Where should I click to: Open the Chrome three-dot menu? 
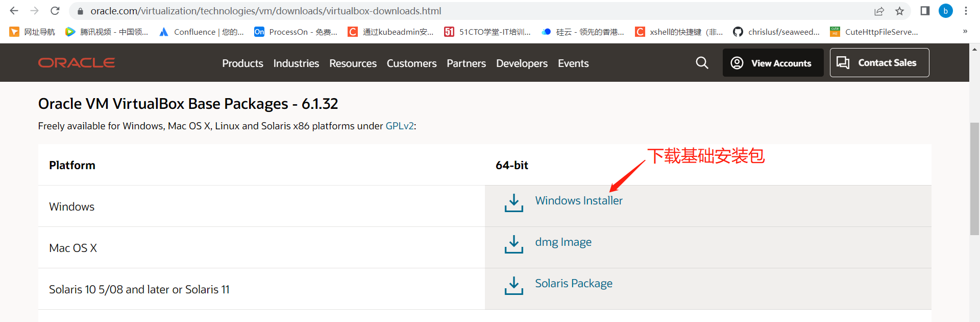pyautogui.click(x=966, y=11)
